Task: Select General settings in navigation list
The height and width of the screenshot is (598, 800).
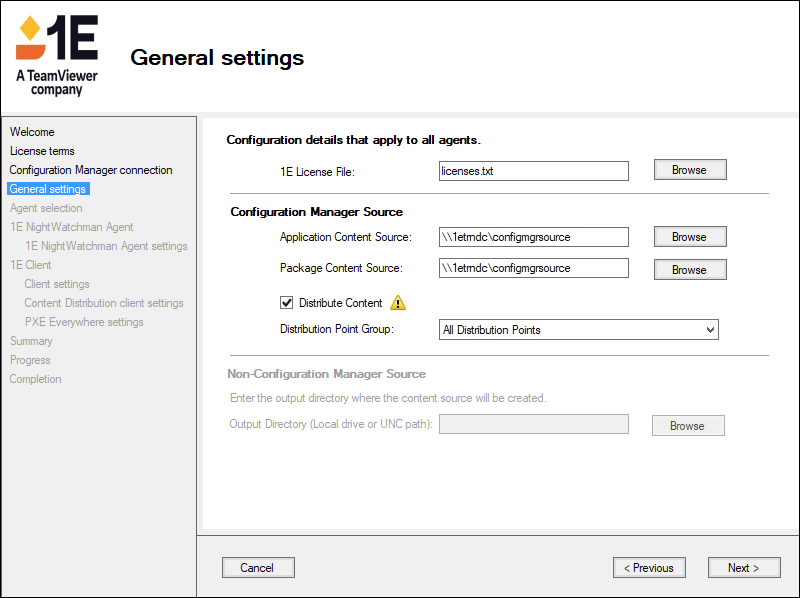Action: click(x=48, y=189)
